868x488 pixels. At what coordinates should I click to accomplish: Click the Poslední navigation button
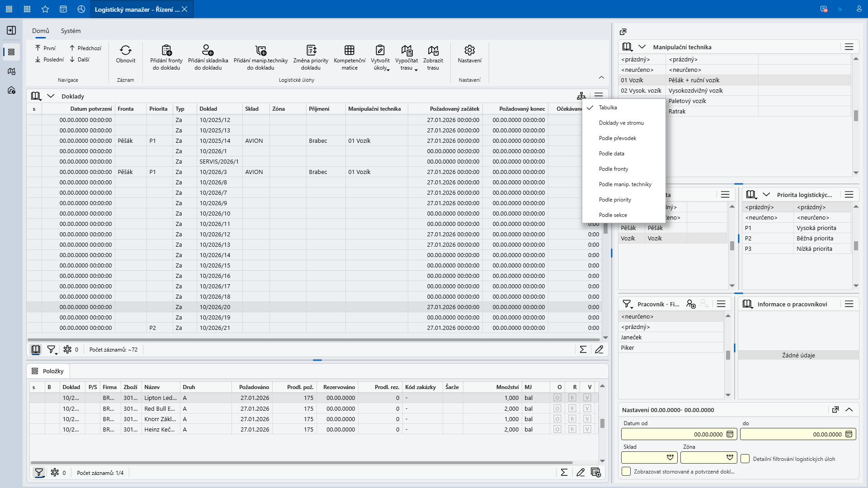(x=49, y=59)
